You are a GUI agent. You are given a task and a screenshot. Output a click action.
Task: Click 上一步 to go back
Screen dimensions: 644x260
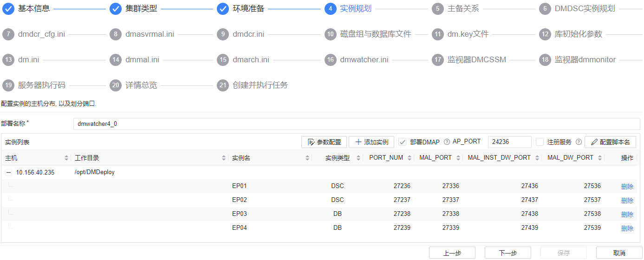pyautogui.click(x=452, y=253)
